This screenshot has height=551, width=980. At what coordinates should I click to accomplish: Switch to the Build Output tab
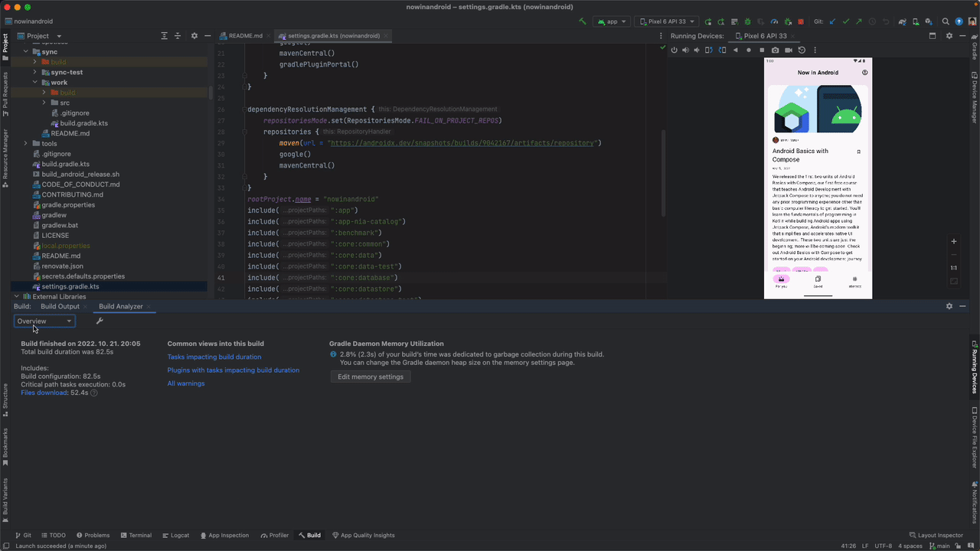(60, 306)
